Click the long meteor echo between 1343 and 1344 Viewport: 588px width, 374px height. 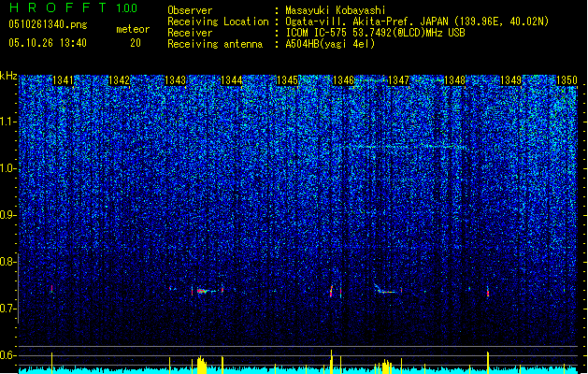[x=208, y=291]
